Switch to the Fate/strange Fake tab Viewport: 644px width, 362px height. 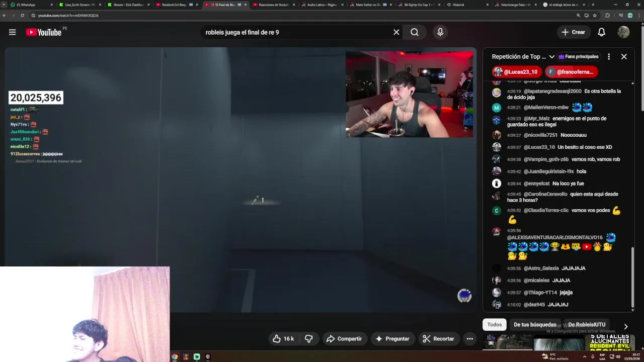516,5
